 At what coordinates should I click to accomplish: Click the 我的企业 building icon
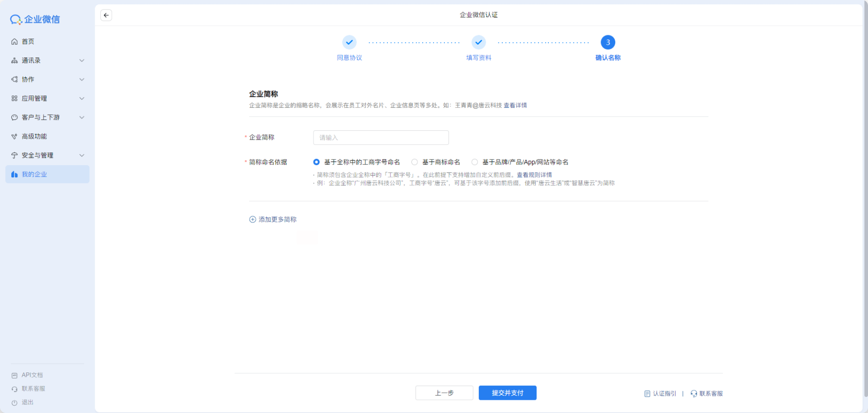pos(15,175)
